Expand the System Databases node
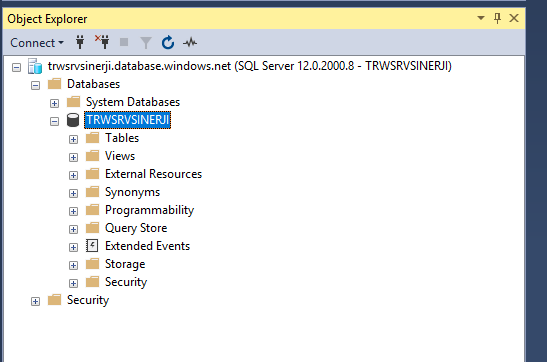 (x=54, y=103)
